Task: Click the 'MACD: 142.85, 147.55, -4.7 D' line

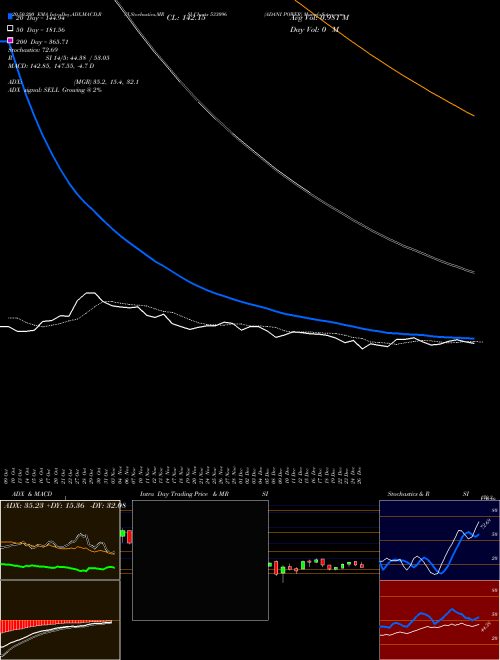Action: point(51,66)
